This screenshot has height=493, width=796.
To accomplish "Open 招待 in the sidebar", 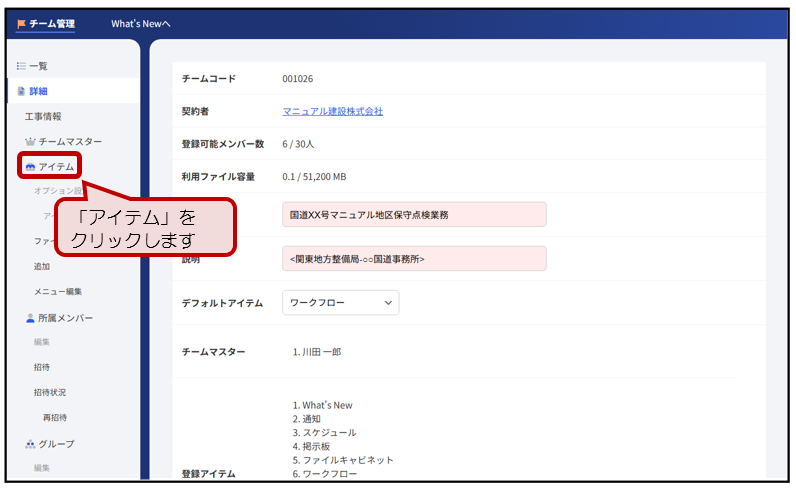I will coord(42,367).
